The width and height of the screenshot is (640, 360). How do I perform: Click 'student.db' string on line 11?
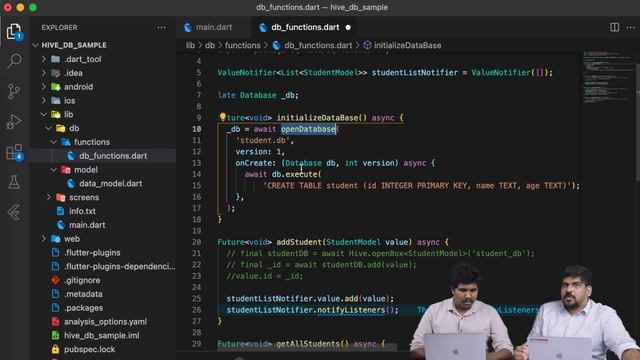[x=262, y=140]
